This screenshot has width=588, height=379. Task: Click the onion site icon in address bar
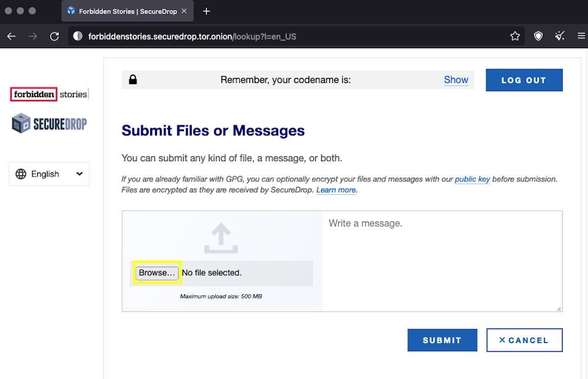click(x=78, y=36)
